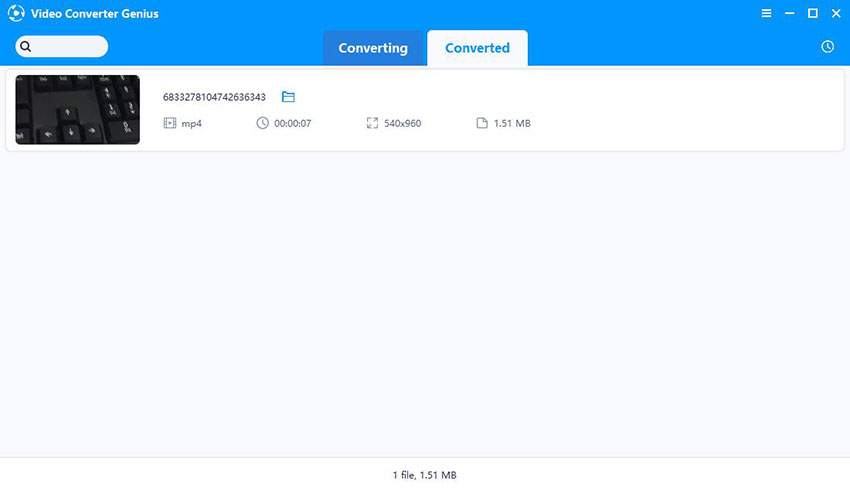Click the 00:00:07 duration value

[293, 124]
